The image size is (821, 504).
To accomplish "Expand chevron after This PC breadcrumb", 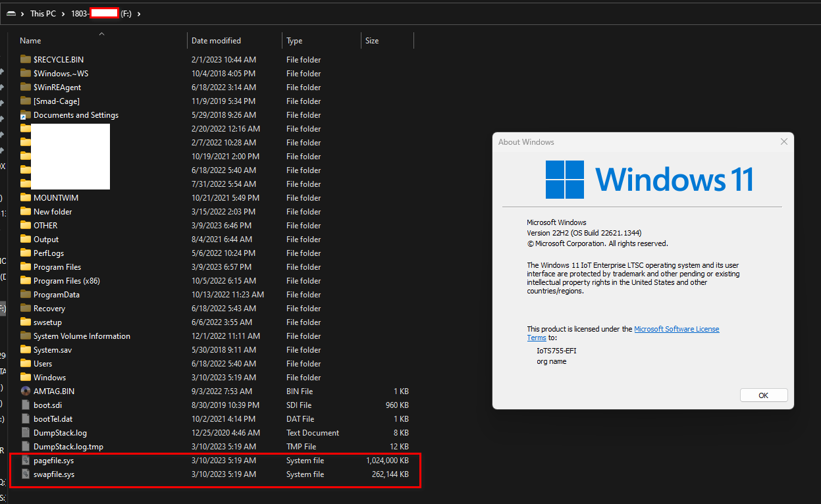I will click(x=64, y=13).
